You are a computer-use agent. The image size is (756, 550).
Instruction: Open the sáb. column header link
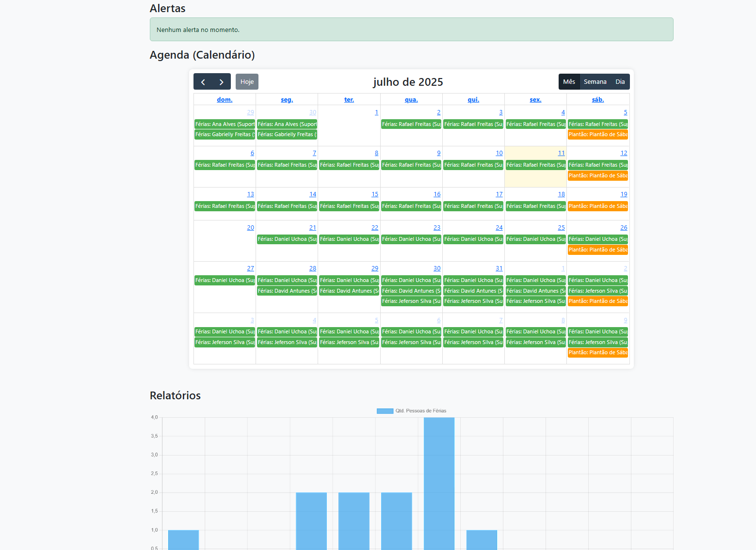coord(598,100)
